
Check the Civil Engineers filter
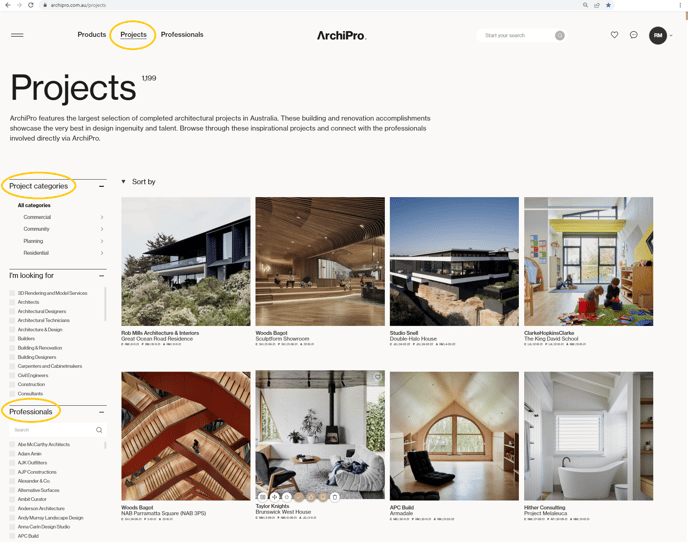pos(12,375)
